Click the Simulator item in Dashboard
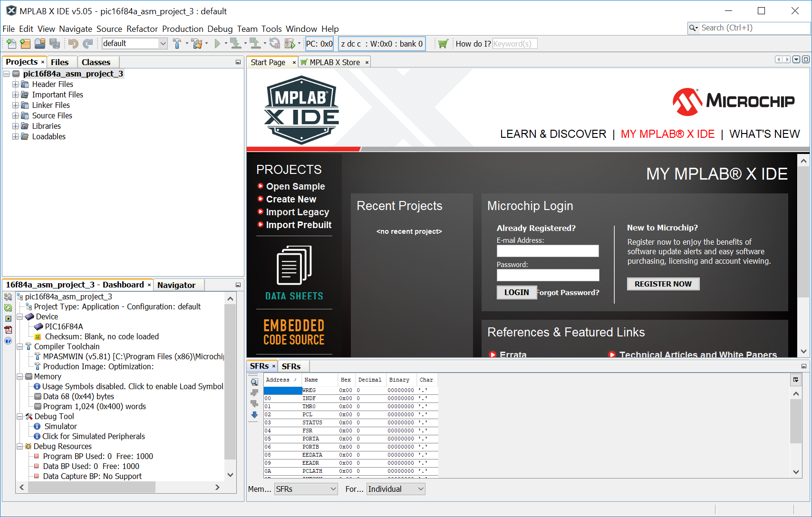Image resolution: width=812 pixels, height=517 pixels. (x=60, y=426)
